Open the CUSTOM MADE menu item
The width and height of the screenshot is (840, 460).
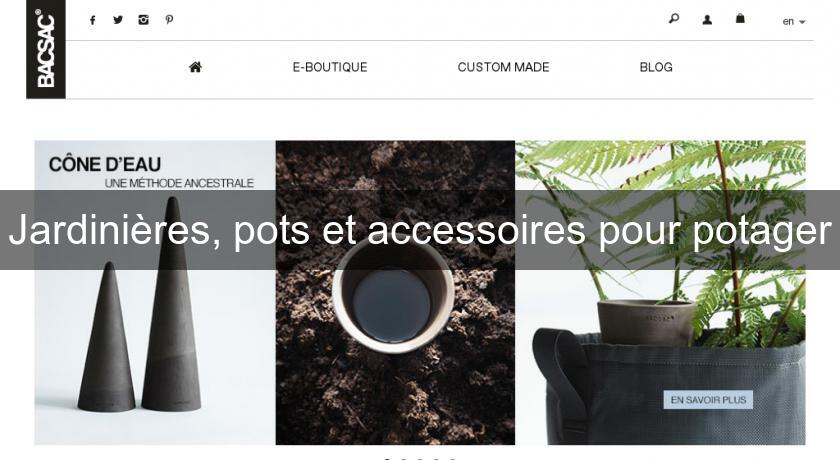click(504, 67)
